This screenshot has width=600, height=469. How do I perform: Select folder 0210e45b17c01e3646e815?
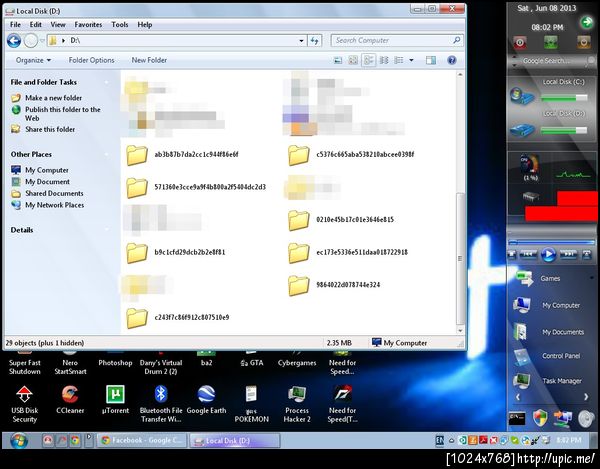(341, 220)
